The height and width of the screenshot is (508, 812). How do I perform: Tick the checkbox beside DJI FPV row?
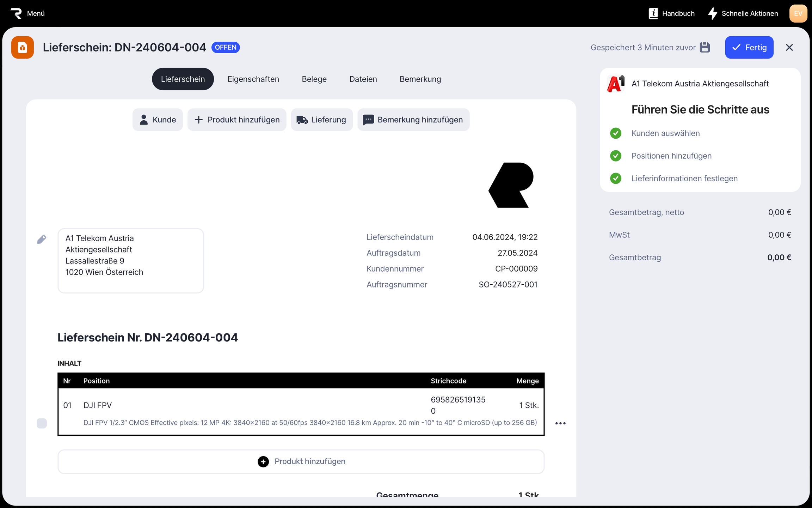(x=42, y=423)
